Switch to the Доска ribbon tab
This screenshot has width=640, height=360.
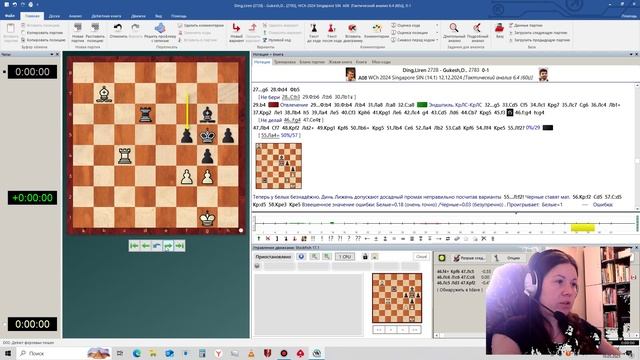54,16
